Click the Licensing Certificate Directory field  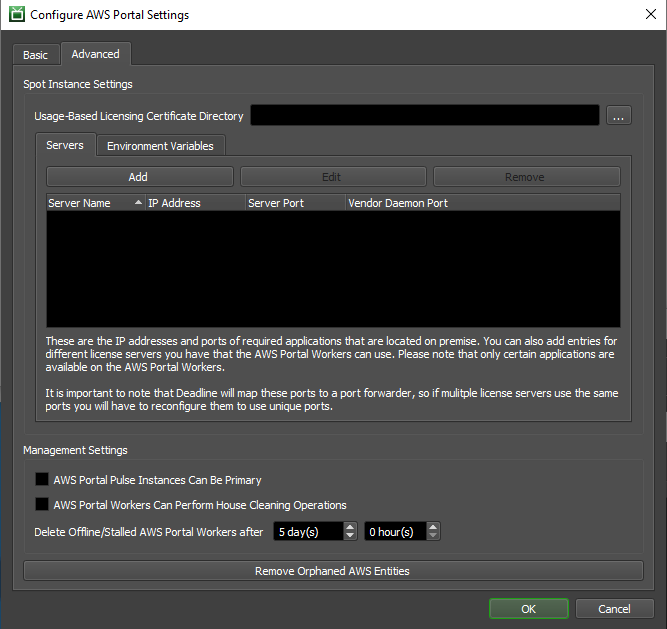[424, 116]
